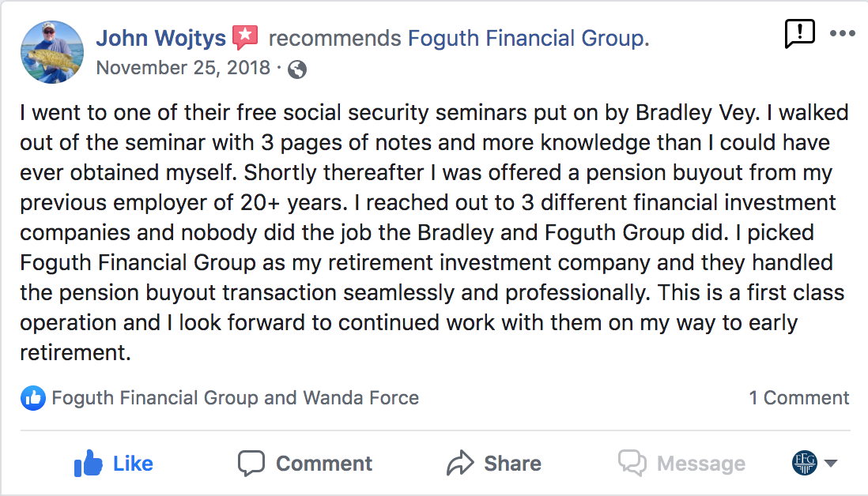Screen dimensions: 868x496
Task: Click the blue thumbs-up reaction icon
Action: 32,398
